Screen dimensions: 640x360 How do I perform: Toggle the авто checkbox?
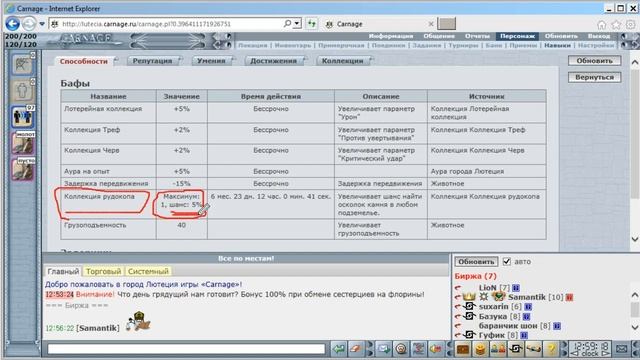[x=507, y=262]
